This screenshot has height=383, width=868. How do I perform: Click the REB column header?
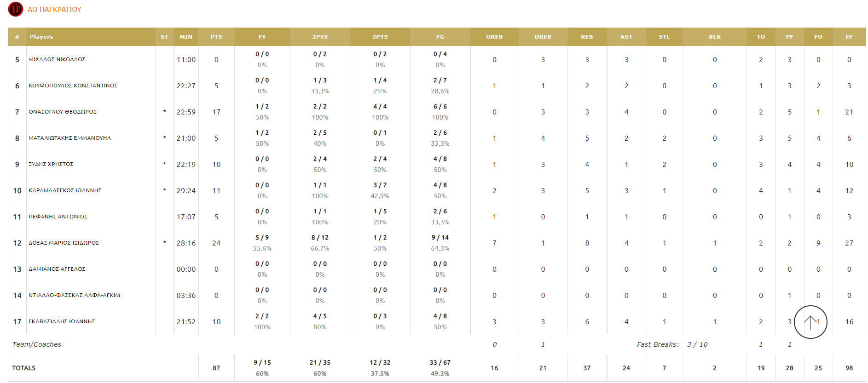[587, 37]
